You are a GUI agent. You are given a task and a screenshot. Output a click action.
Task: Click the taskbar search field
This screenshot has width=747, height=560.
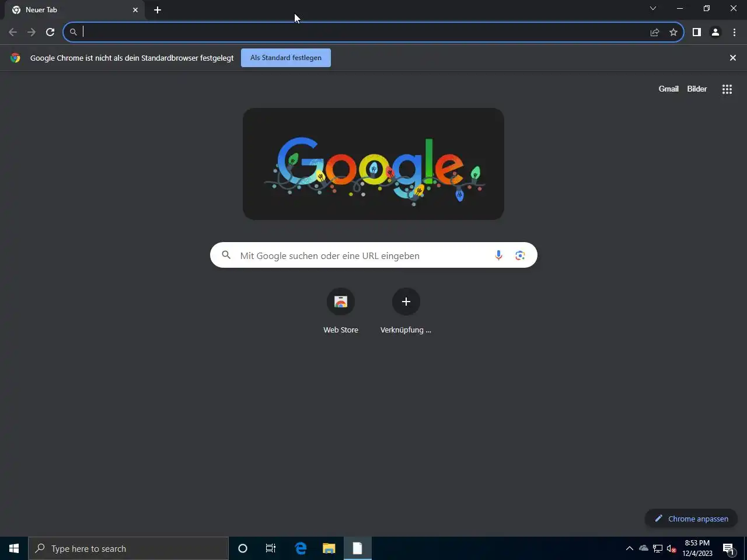128,548
